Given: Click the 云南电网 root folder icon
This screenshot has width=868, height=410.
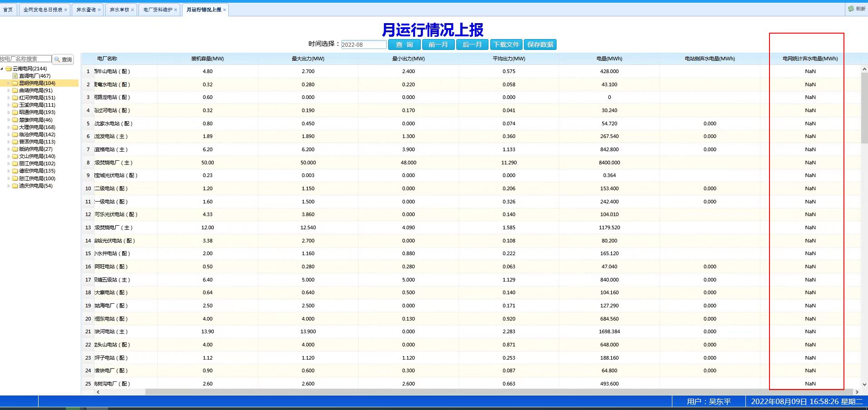Looking at the screenshot, I should pyautogui.click(x=9, y=69).
